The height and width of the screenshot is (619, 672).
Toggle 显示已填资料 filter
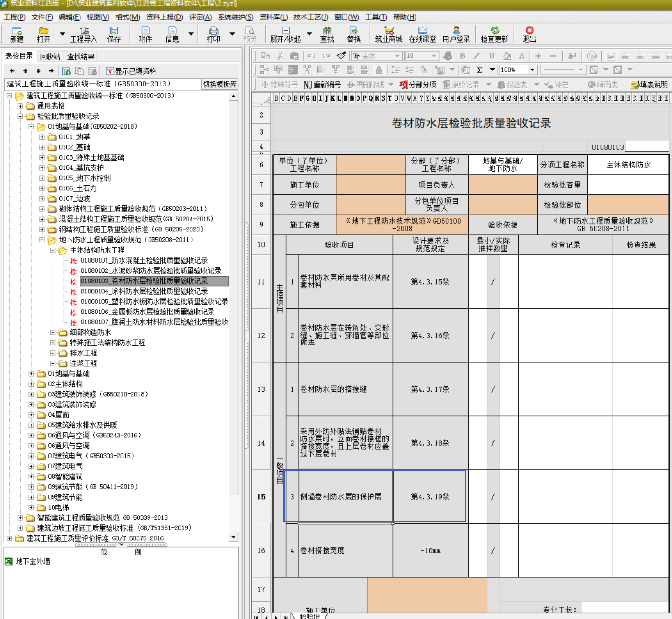[131, 71]
